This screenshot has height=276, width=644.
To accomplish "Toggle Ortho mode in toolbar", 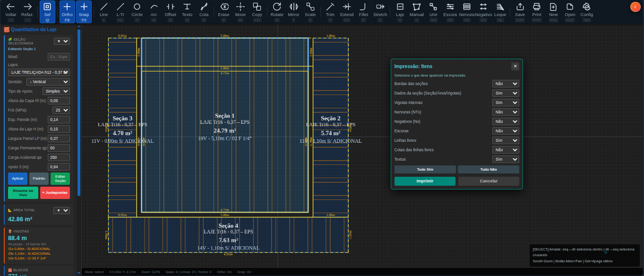I will [67, 12].
